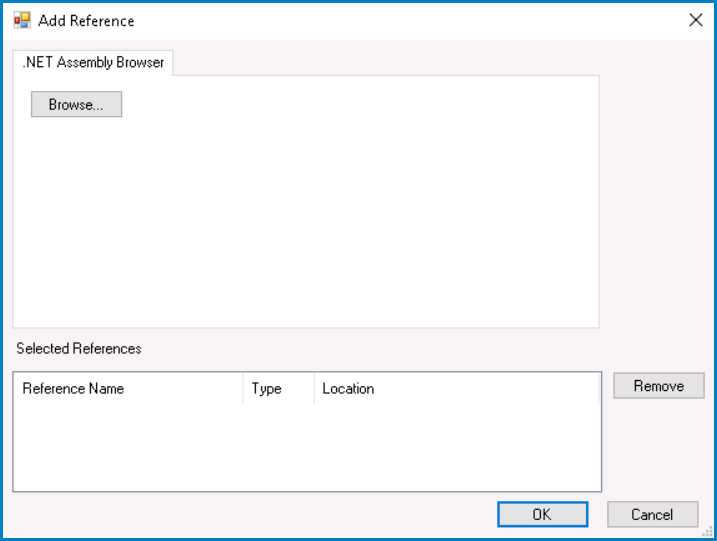Screen dimensions: 717x541
Task: Click the blank title bar area
Action: 400,20
